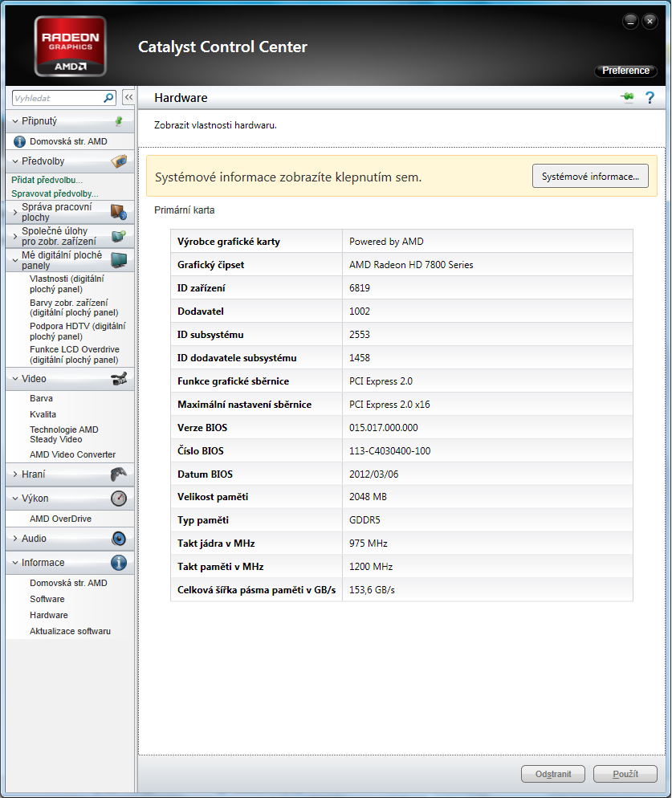The width and height of the screenshot is (672, 798).
Task: Open Barvy zobr. zařízení (digitální plochý panel)
Action: 74,307
